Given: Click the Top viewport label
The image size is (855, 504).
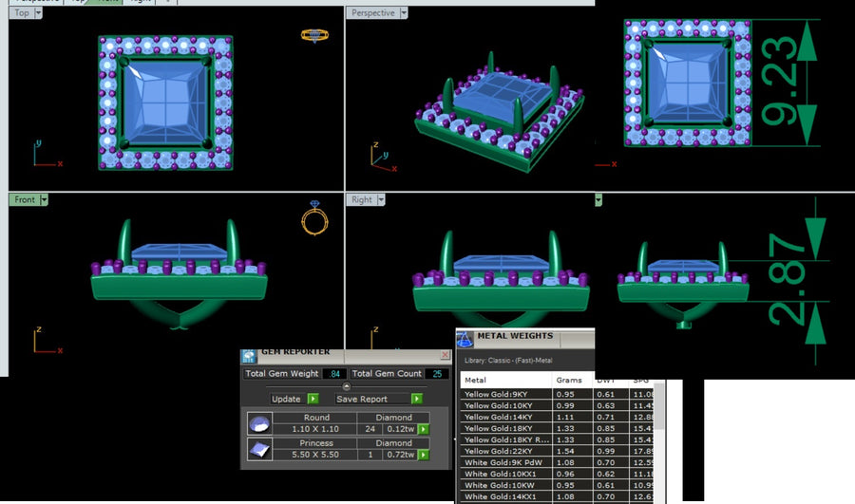Looking at the screenshot, I should [22, 13].
